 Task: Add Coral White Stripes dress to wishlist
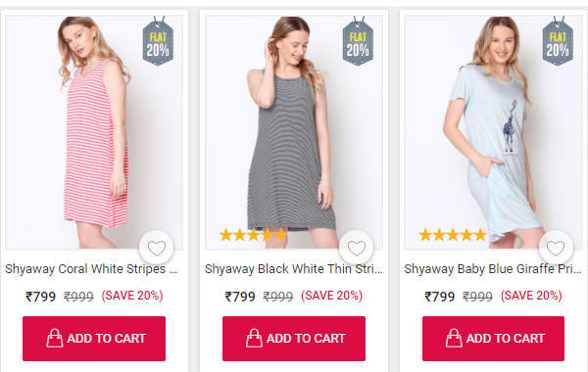tap(157, 248)
